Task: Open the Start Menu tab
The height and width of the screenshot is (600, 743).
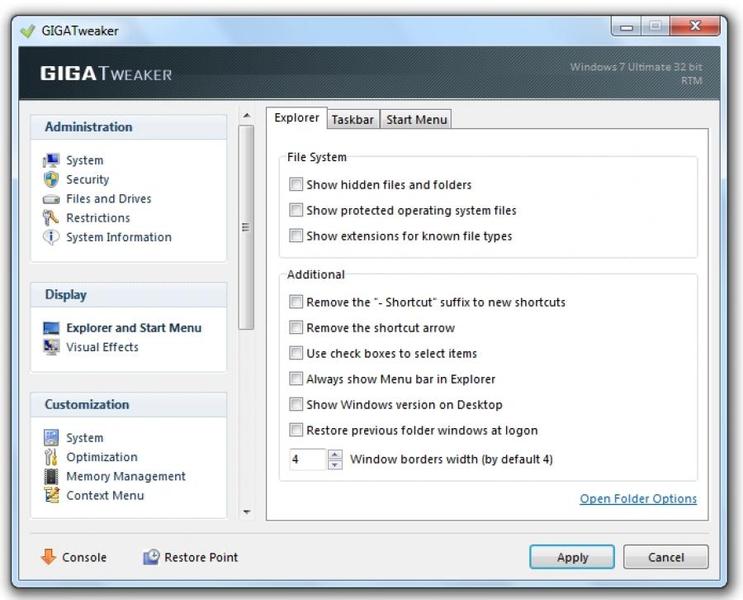Action: [x=416, y=119]
